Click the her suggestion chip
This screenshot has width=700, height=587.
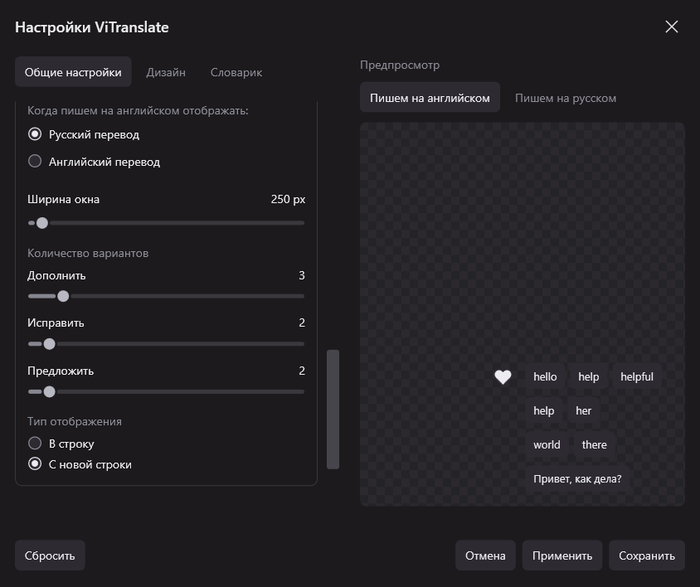[583, 411]
